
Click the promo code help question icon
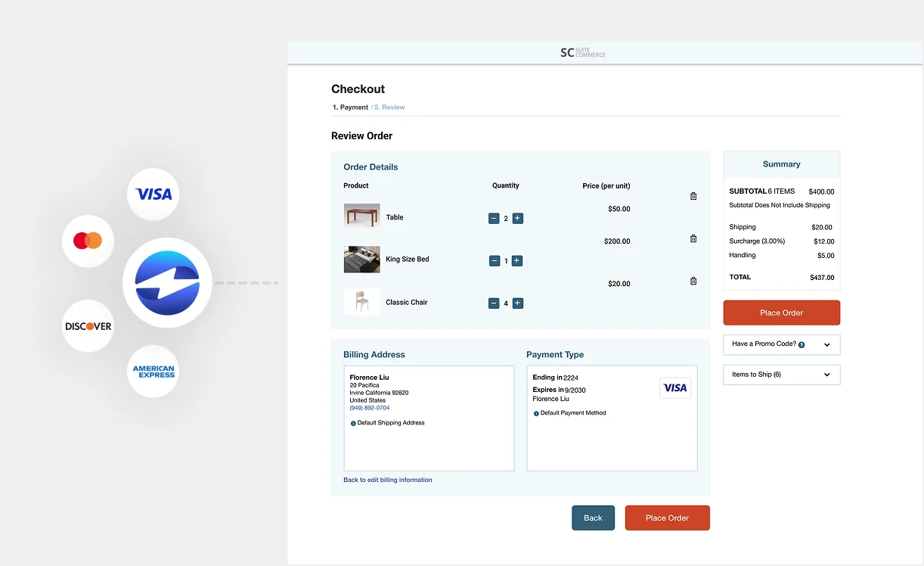[802, 344]
